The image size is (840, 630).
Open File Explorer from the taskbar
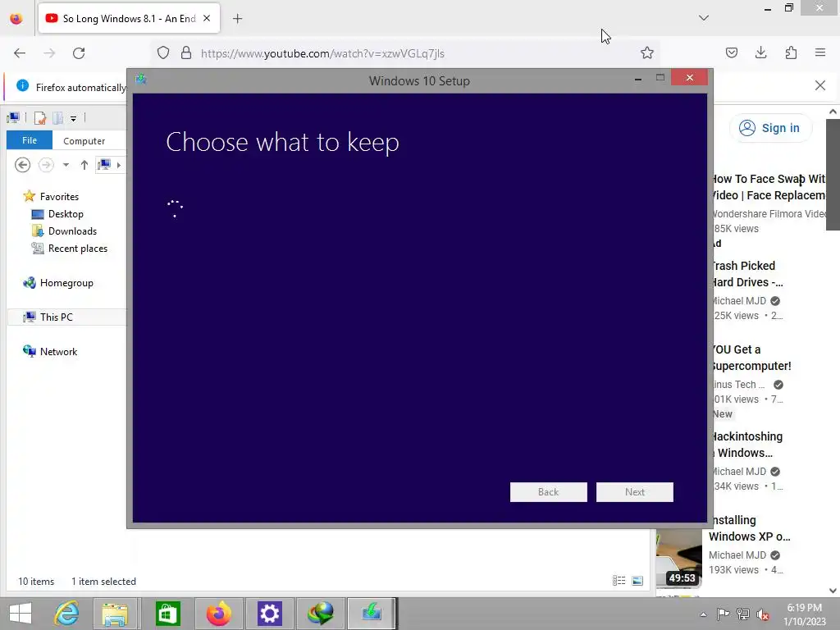point(115,614)
